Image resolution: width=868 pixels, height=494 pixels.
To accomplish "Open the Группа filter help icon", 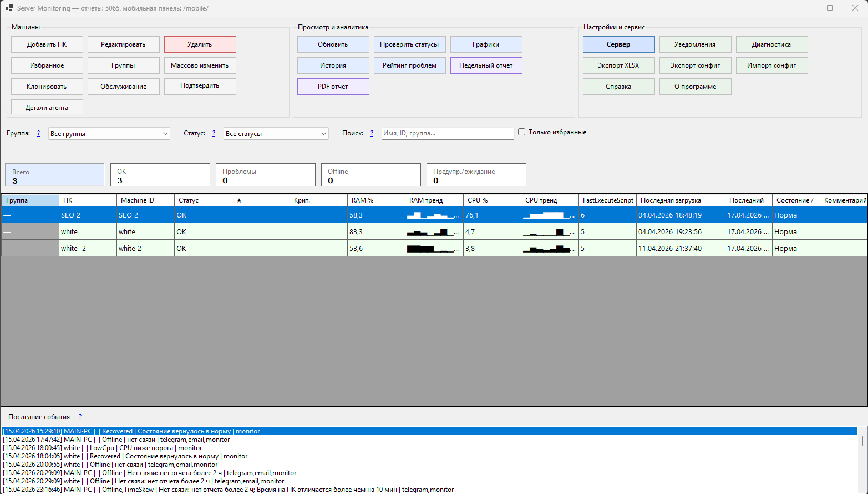I will 38,133.
